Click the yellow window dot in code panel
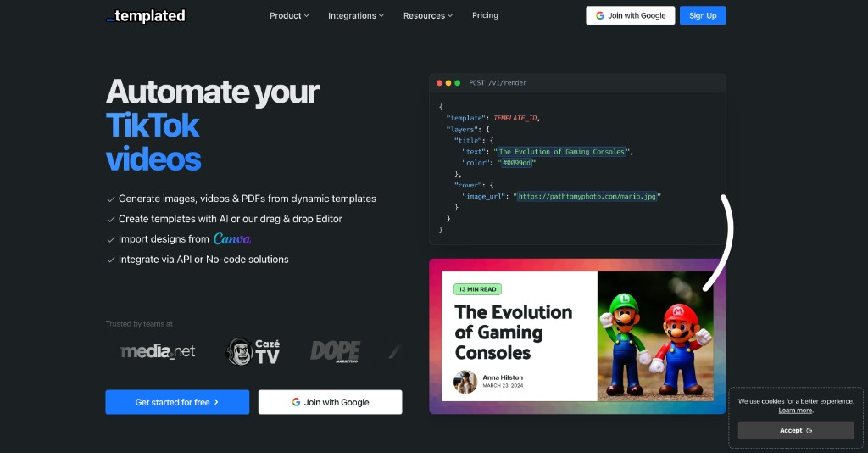868x453 pixels. tap(448, 83)
